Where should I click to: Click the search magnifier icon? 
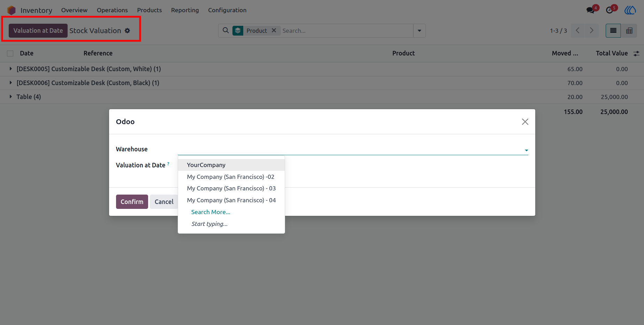[226, 30]
